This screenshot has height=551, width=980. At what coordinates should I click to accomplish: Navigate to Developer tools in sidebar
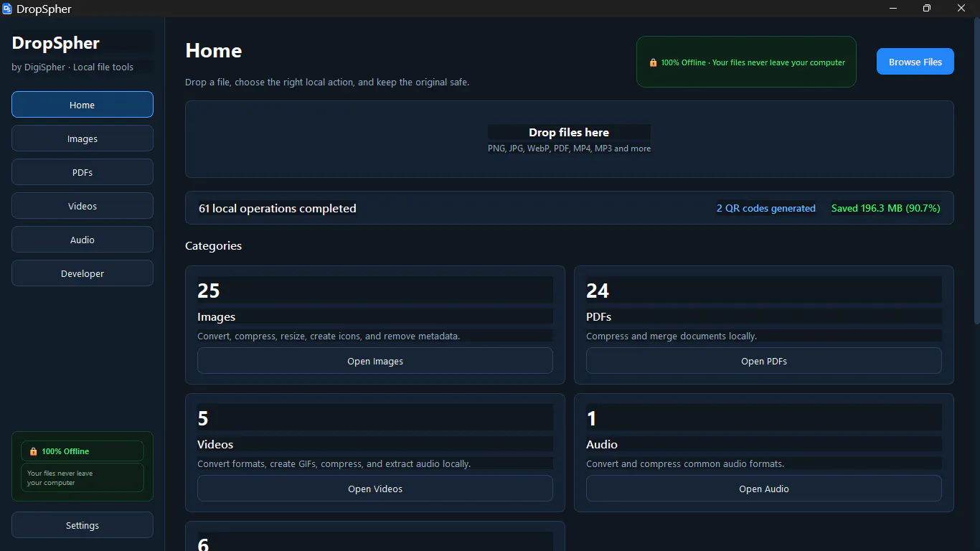click(x=83, y=273)
